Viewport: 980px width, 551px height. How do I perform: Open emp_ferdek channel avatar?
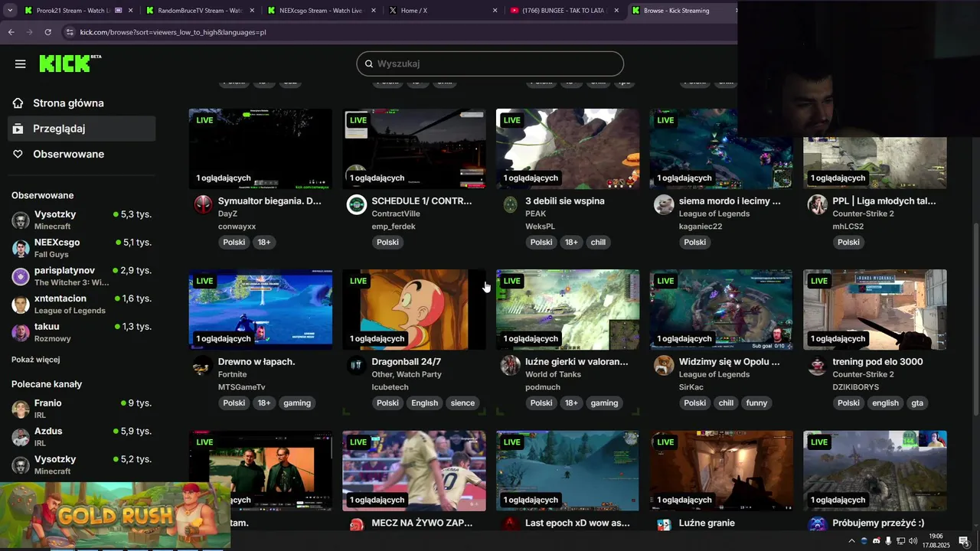357,204
